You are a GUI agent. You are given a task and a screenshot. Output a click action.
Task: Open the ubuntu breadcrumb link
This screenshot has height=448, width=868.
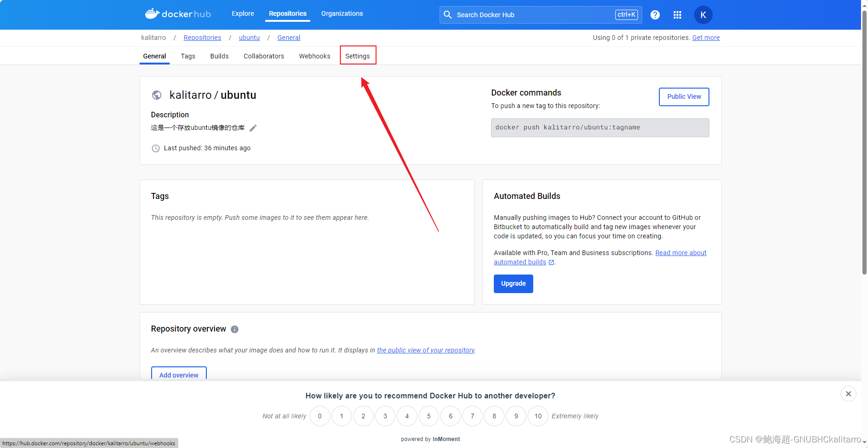coord(249,38)
